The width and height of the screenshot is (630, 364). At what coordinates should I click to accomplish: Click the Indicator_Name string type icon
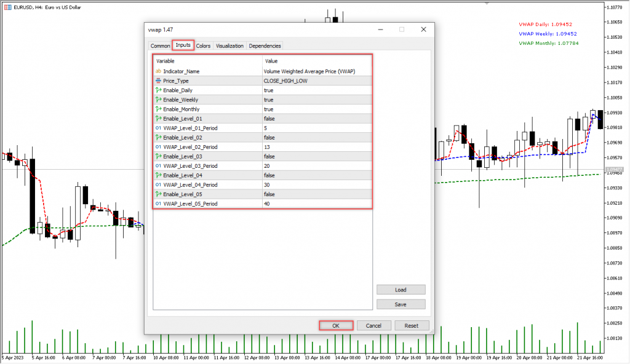click(158, 71)
